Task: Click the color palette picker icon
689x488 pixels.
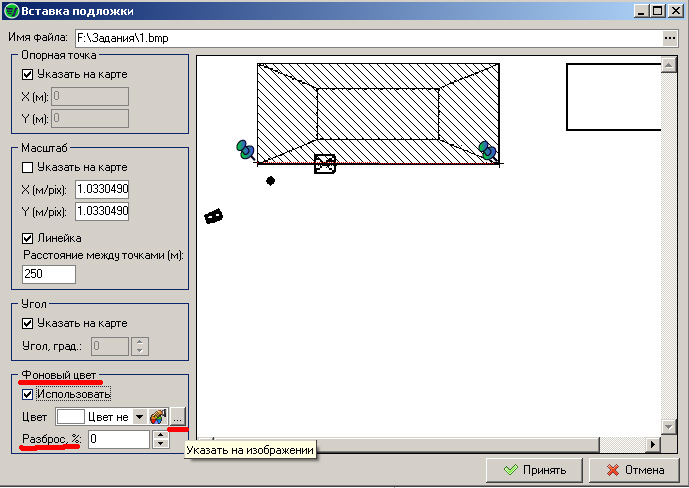Action: pos(158,417)
